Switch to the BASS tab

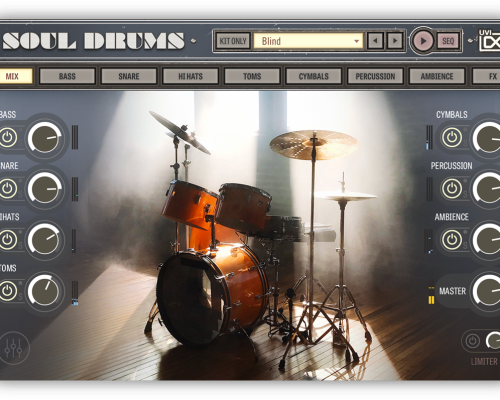point(67,76)
